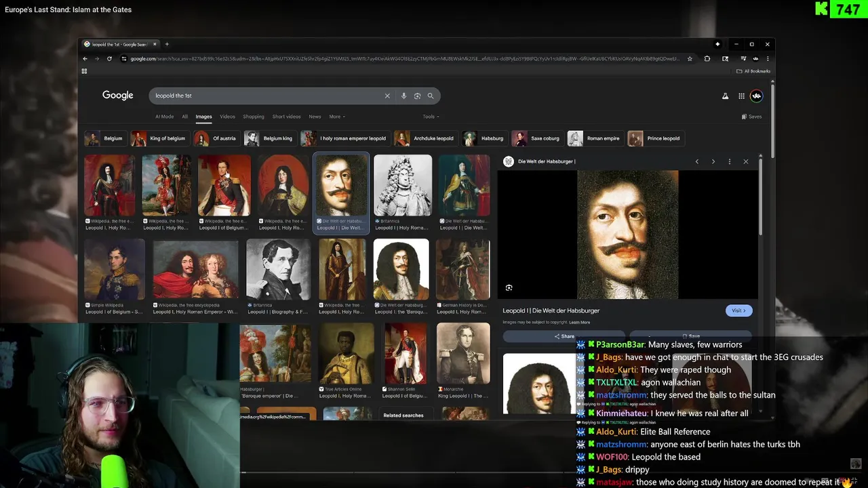The image size is (868, 488).
Task: Open the Britannica Leopold I statue thumbnail
Action: (x=403, y=185)
